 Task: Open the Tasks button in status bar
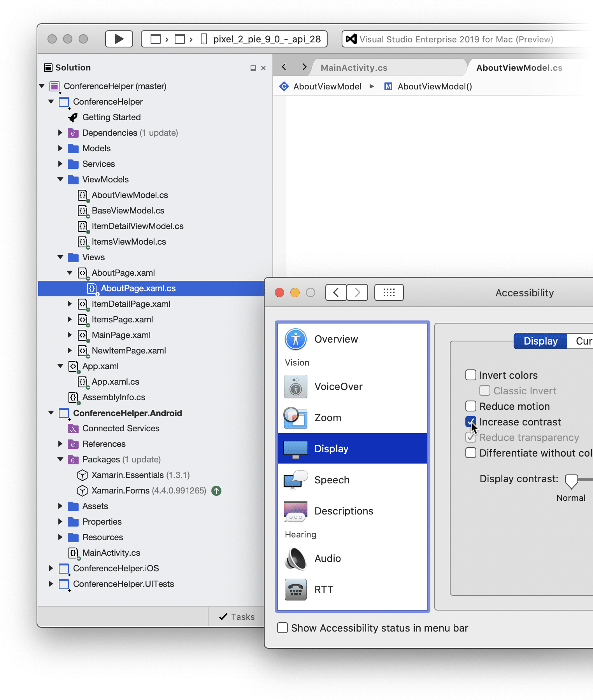click(237, 617)
